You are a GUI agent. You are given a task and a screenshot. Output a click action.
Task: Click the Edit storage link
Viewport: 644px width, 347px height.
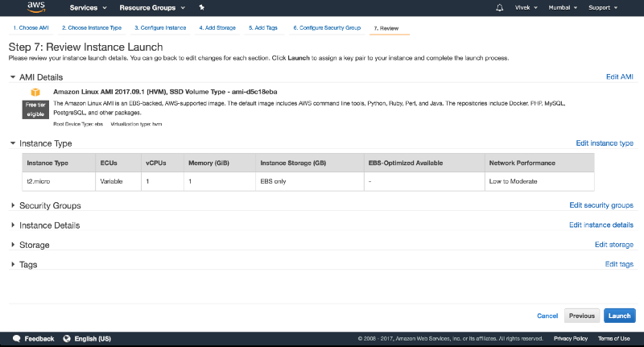[614, 244]
